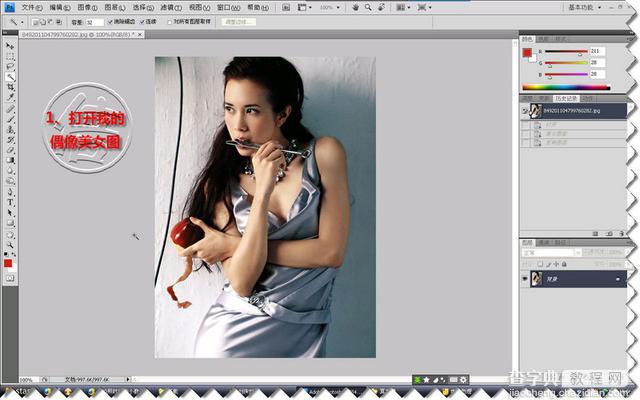Click the color spectrum ramp bar
This screenshot has width=640, height=400.
(566, 87)
